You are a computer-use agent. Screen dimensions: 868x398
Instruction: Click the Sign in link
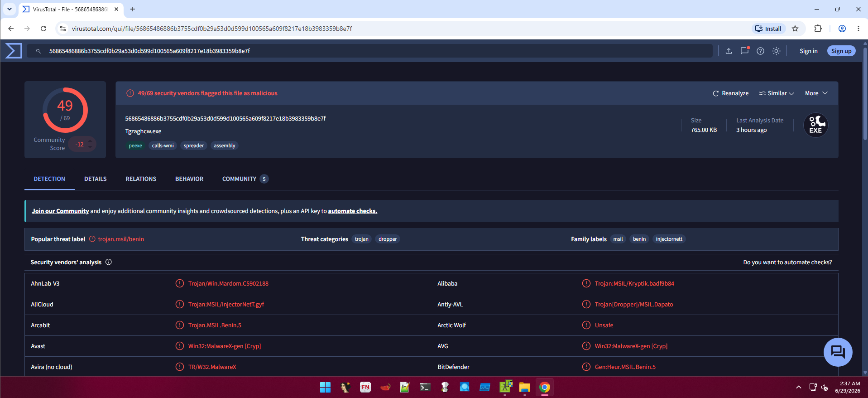(x=808, y=51)
